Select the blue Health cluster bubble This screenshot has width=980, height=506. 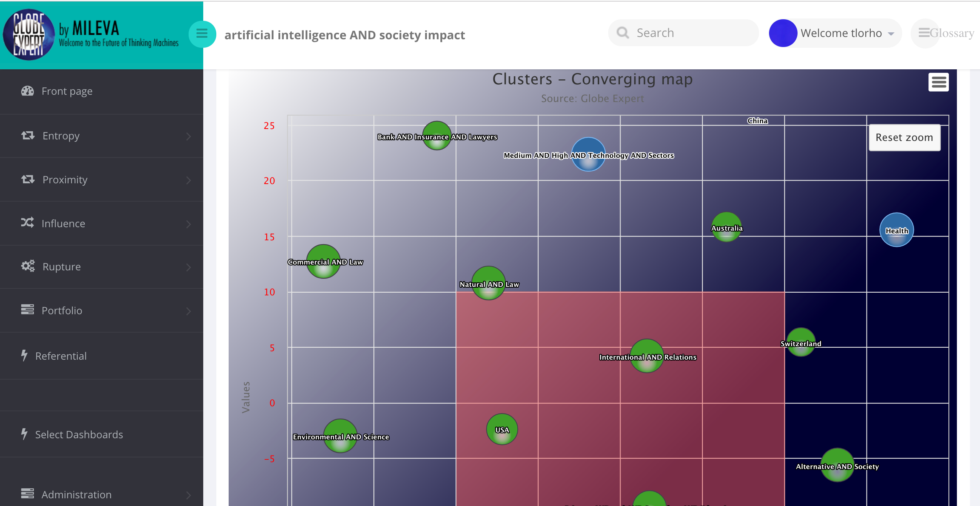coord(896,230)
